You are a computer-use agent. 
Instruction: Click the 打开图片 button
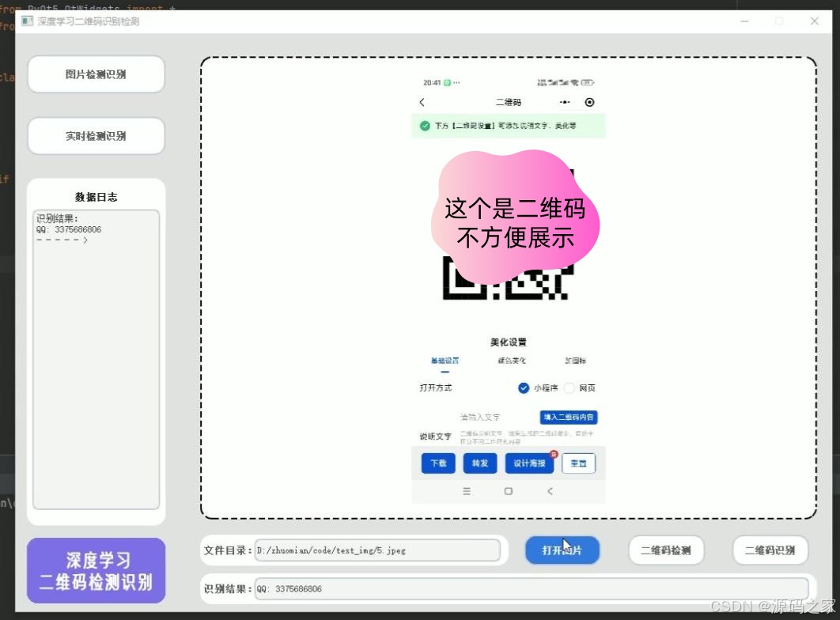pyautogui.click(x=562, y=550)
